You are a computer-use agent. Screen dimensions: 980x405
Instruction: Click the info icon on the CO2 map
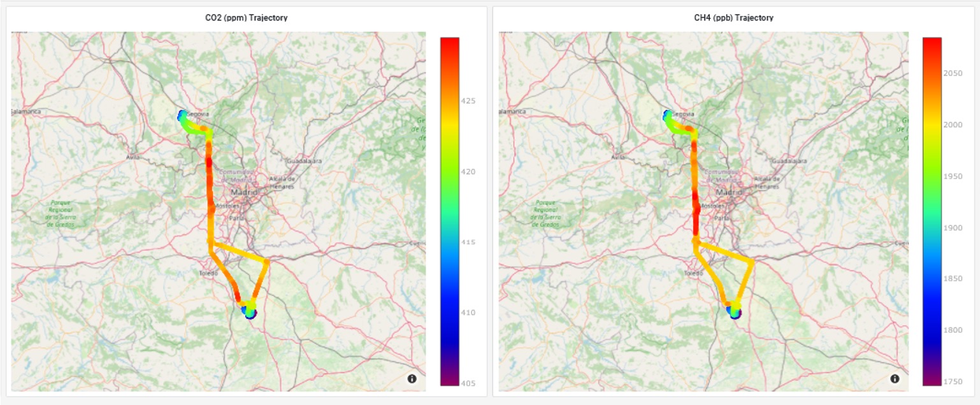click(412, 379)
